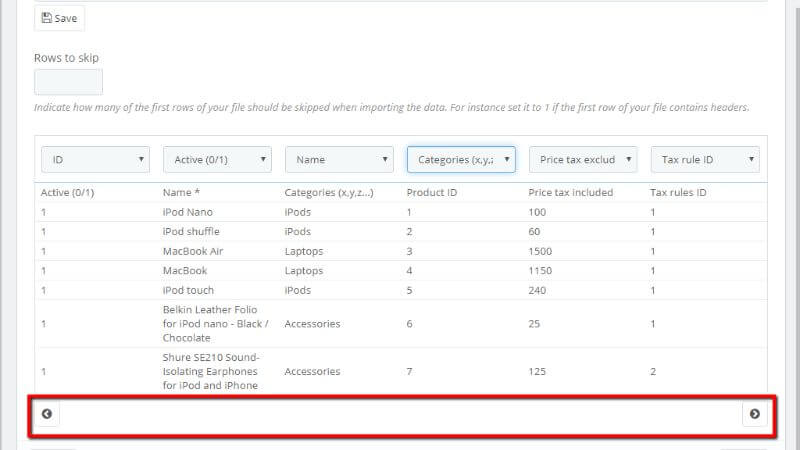Click the 100 price cell
This screenshot has width=800, height=450.
tap(537, 212)
